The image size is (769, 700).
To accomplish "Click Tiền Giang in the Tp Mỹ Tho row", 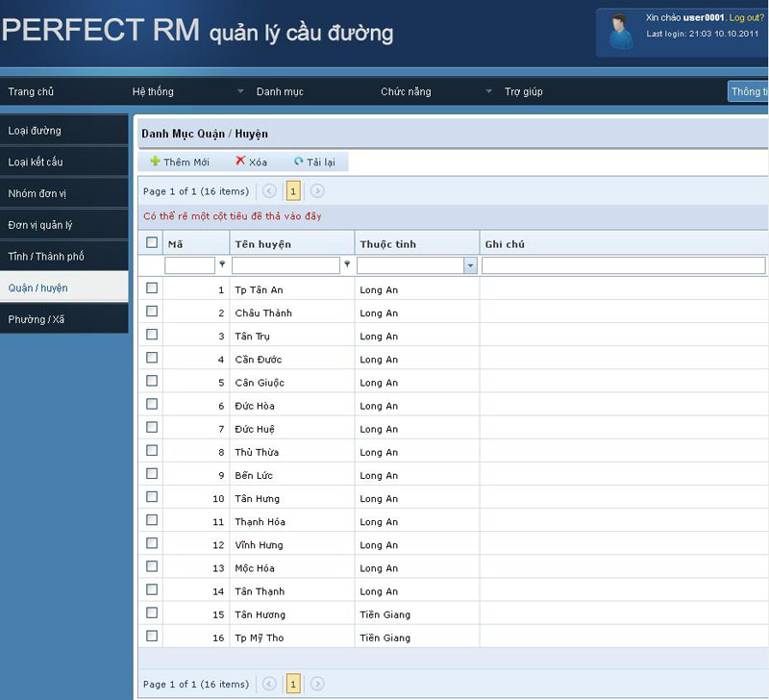I will 385,637.
